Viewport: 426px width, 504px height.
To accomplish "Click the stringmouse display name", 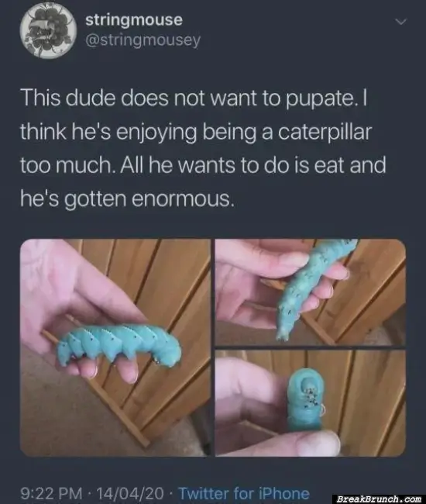I will pos(134,19).
